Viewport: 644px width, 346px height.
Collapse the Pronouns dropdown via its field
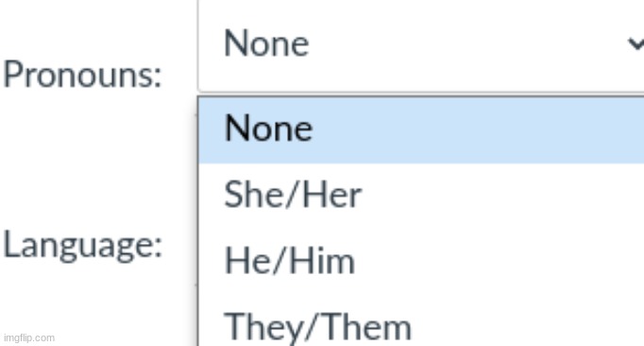[421, 44]
